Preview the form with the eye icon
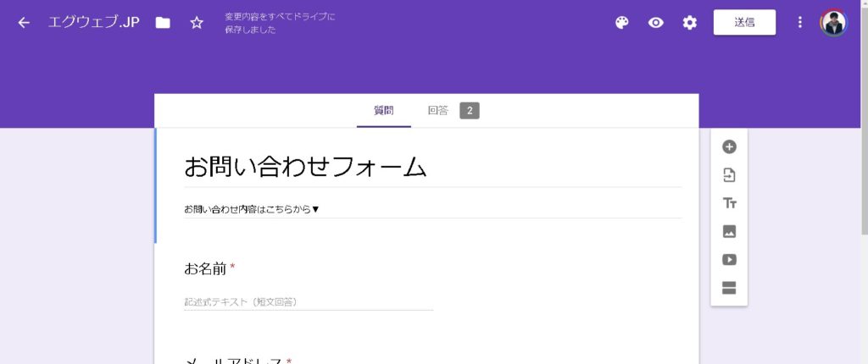The height and width of the screenshot is (364, 868). 656,23
